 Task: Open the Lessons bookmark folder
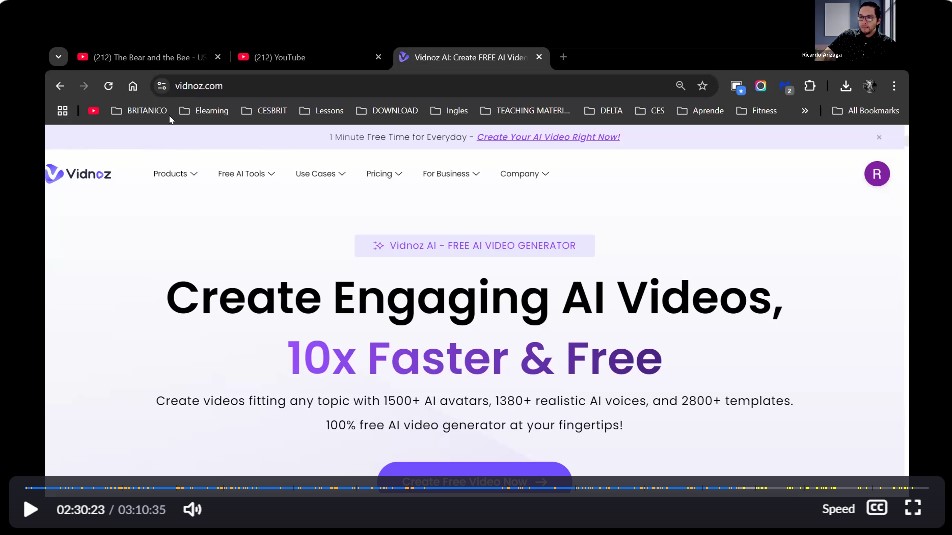click(322, 111)
